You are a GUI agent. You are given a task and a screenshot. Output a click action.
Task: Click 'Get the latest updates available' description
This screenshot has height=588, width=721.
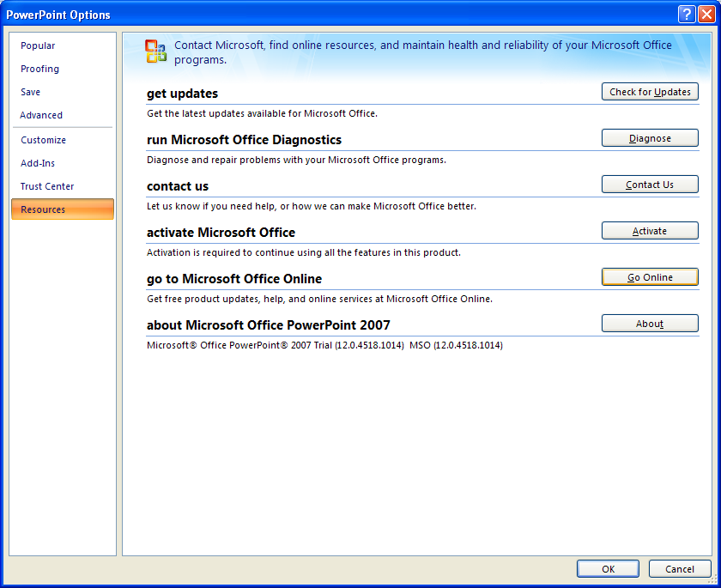(x=262, y=113)
